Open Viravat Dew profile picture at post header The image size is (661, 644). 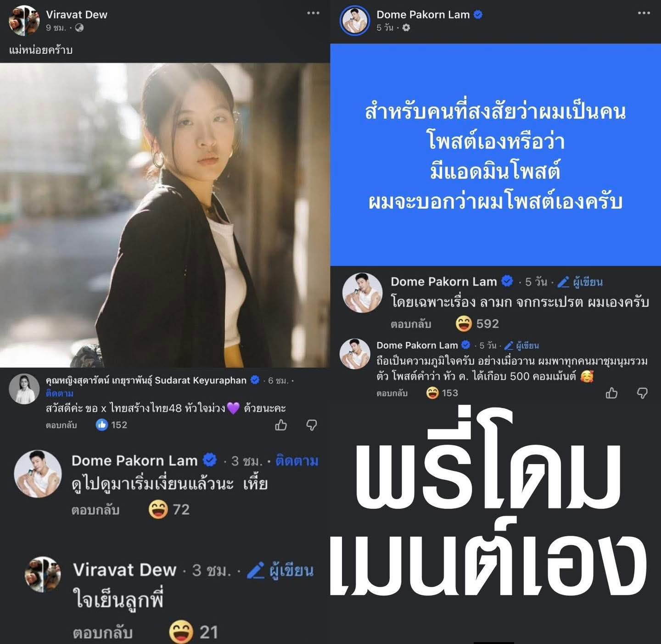tap(24, 21)
